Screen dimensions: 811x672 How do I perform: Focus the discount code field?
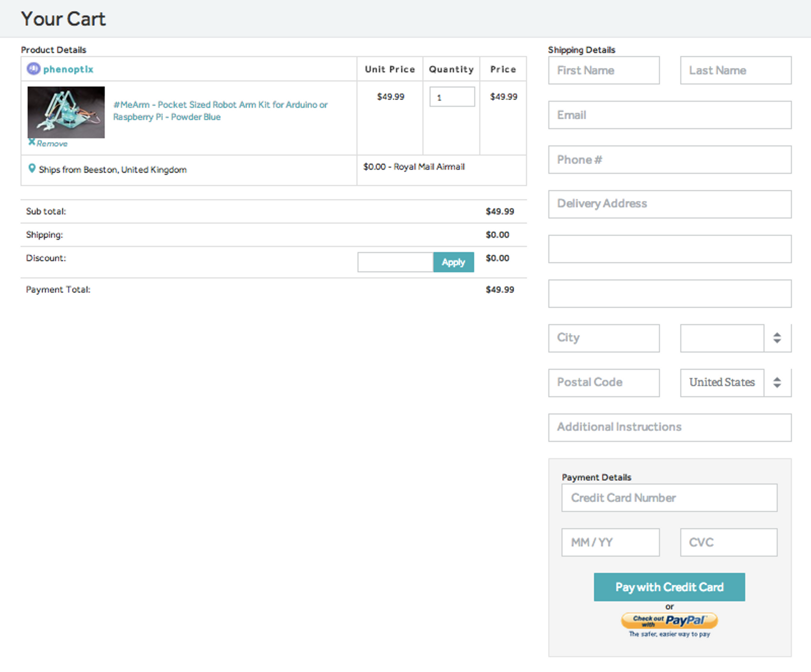(x=395, y=262)
